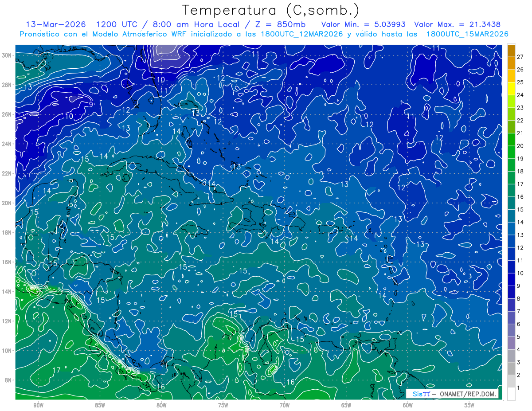Click the 85W longitude axis label
The width and height of the screenshot is (532, 411).
pos(100,405)
